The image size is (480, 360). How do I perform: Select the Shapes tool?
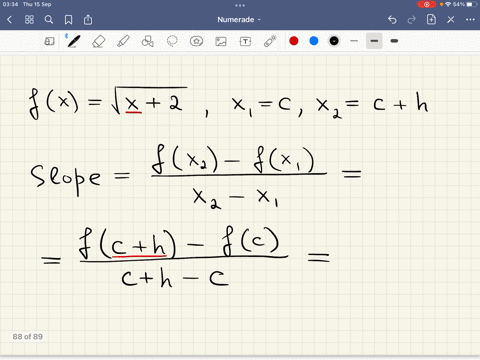[147, 41]
